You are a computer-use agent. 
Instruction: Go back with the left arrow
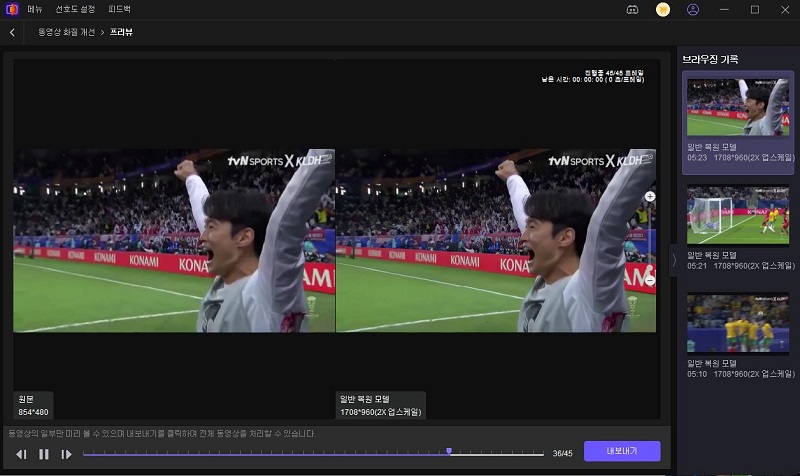pyautogui.click(x=12, y=32)
